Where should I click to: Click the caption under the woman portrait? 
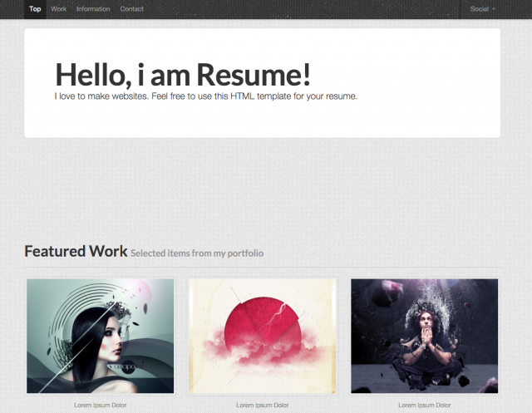(x=100, y=406)
